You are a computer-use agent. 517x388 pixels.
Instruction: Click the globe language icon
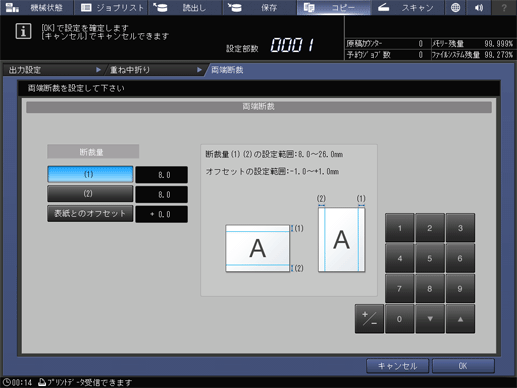coord(455,8)
